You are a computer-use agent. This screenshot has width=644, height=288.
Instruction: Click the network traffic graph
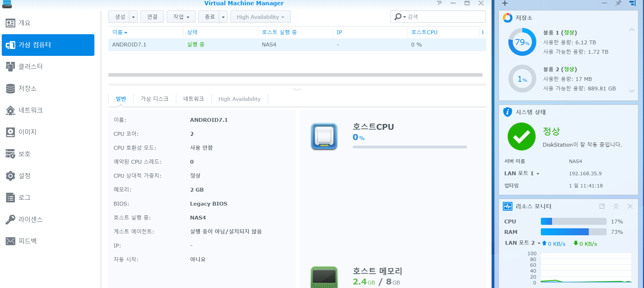(586, 268)
